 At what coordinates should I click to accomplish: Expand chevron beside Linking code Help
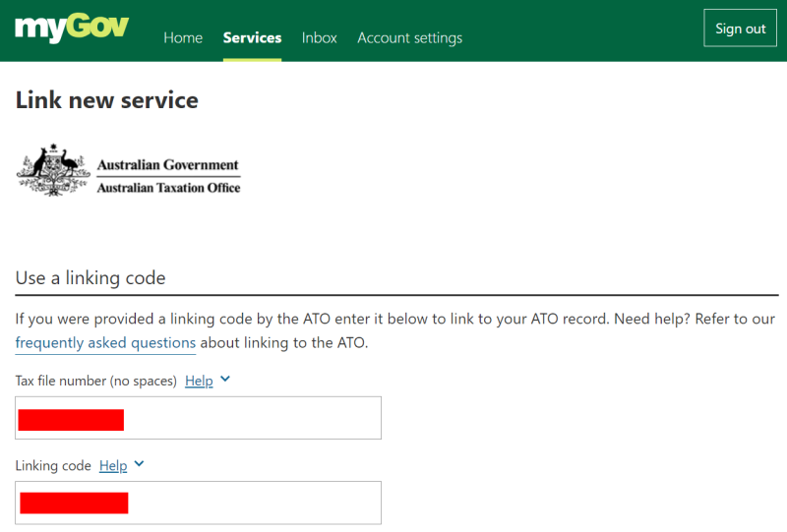(x=139, y=464)
